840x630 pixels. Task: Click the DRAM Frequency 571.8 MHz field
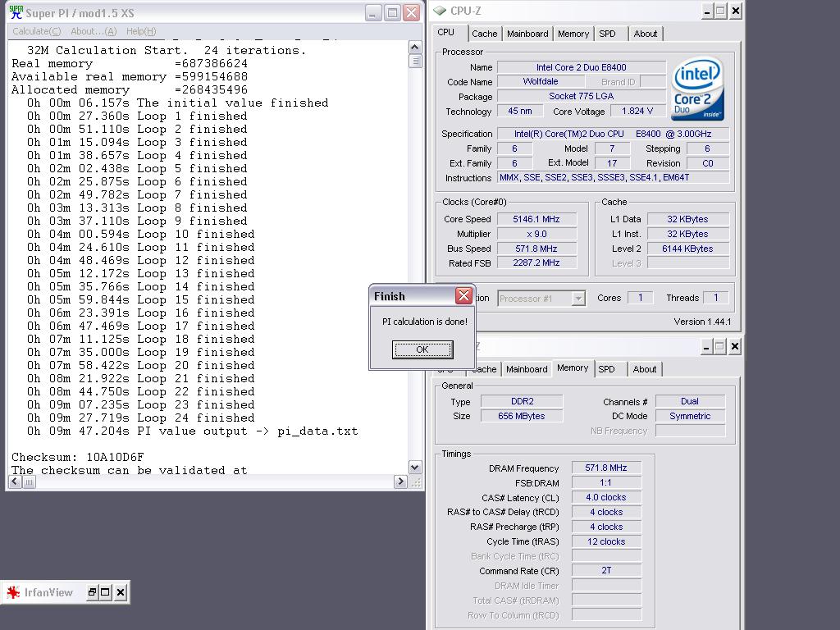pos(606,468)
